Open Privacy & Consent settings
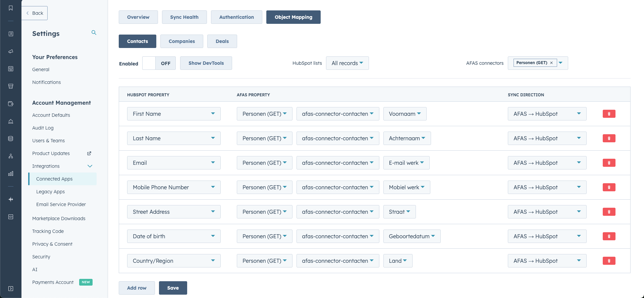The image size is (644, 298). [52, 244]
